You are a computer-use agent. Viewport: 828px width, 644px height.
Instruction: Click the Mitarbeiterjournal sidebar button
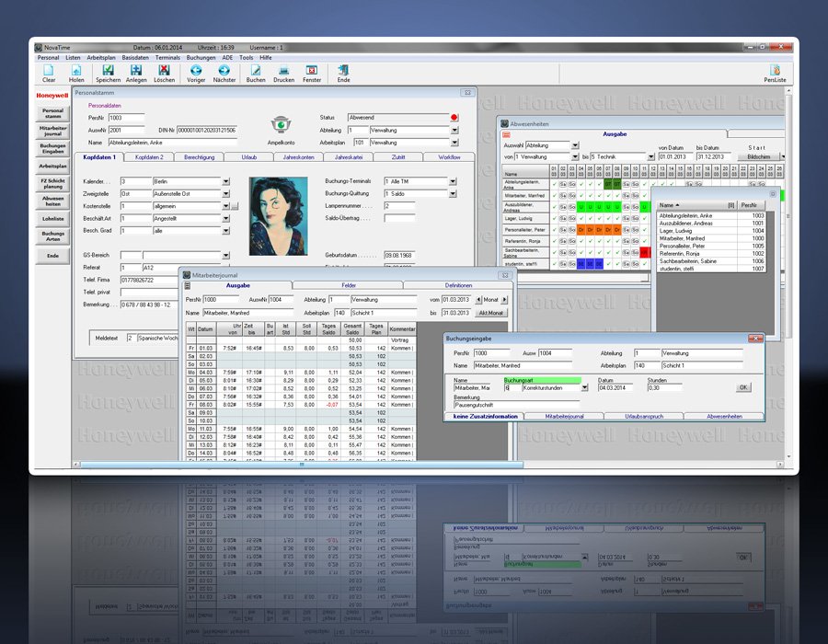tap(52, 131)
